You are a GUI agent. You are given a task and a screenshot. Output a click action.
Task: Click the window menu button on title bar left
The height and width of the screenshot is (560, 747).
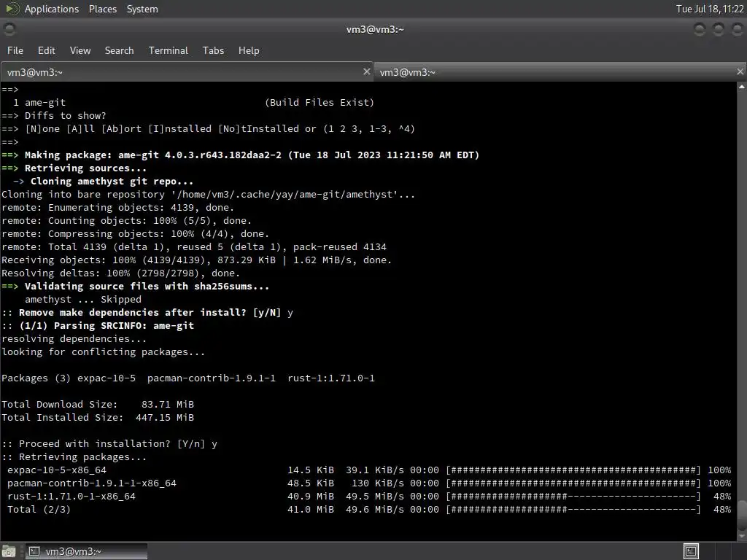(x=9, y=29)
